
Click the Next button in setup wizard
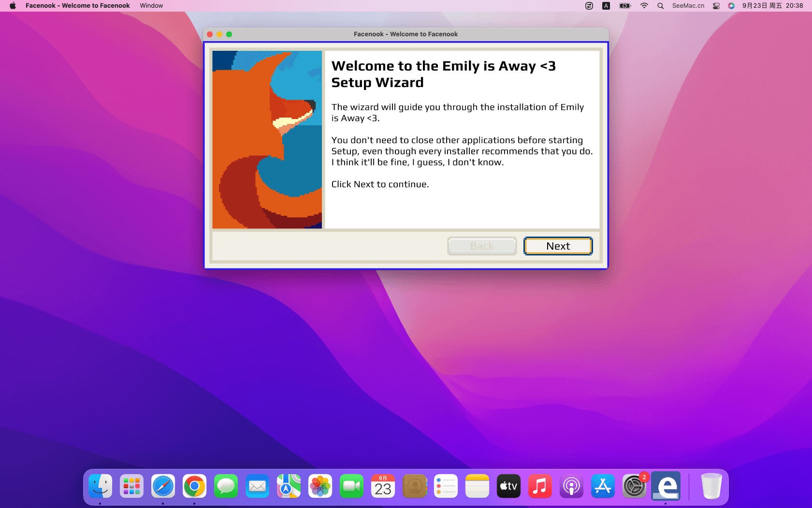coord(558,246)
